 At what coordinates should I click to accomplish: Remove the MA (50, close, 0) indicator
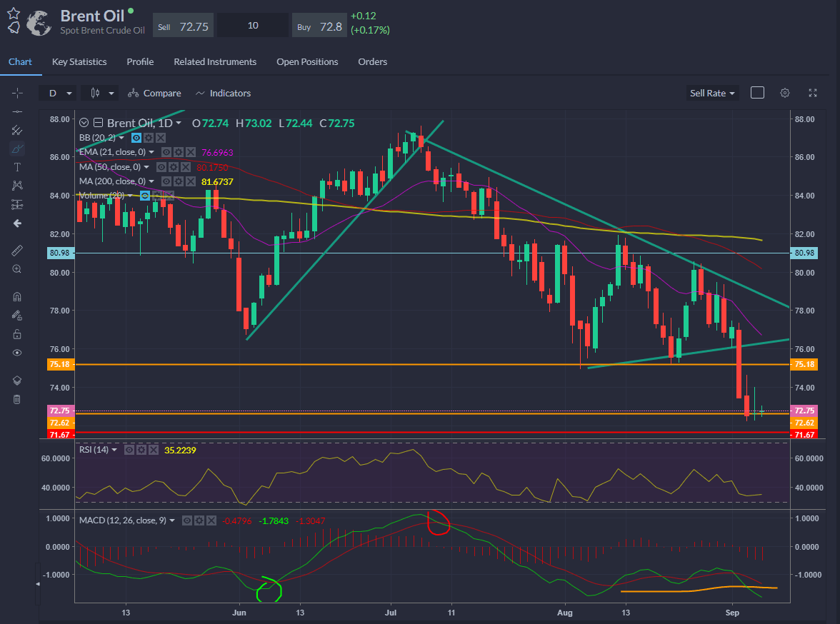pos(186,167)
